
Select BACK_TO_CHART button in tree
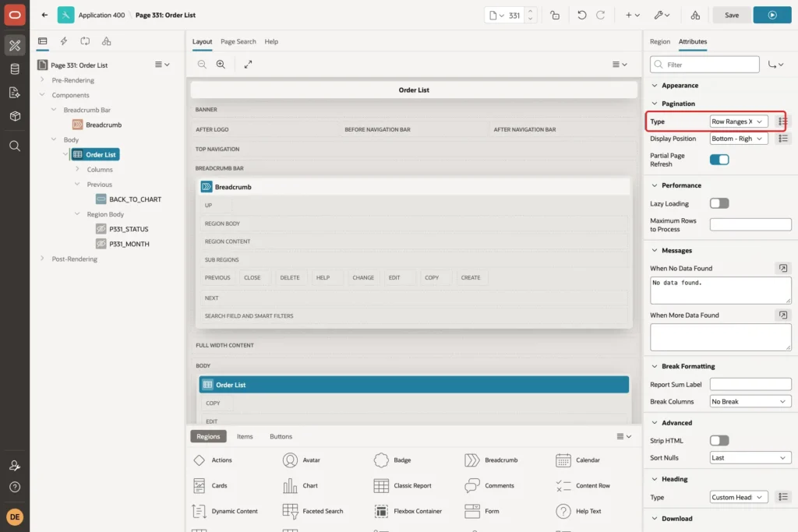[x=129, y=199]
